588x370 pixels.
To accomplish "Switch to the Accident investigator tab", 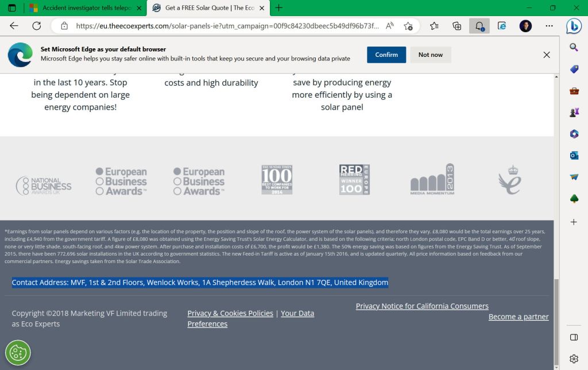I will coord(86,8).
